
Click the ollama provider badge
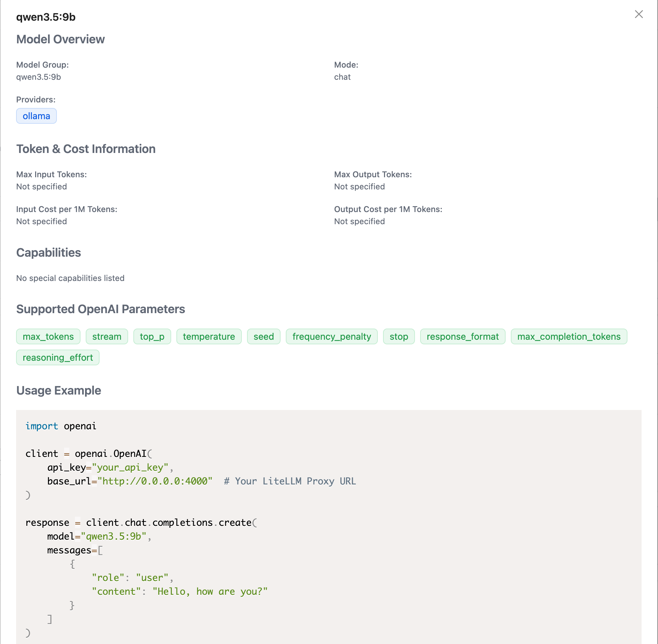(36, 116)
